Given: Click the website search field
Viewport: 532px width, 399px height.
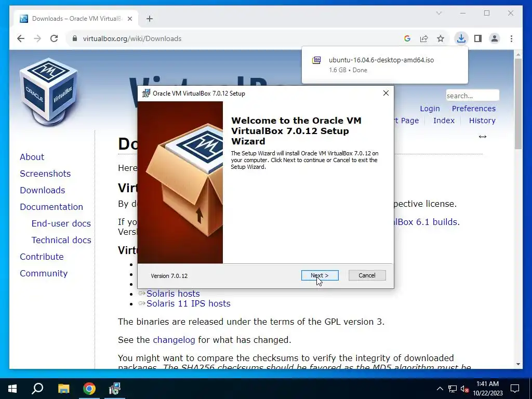Looking at the screenshot, I should 472,96.
